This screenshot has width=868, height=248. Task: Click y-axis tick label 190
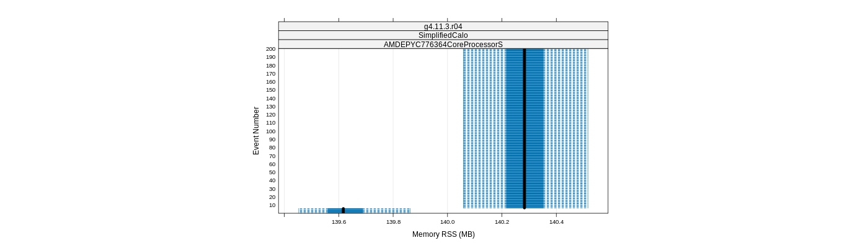pos(270,57)
